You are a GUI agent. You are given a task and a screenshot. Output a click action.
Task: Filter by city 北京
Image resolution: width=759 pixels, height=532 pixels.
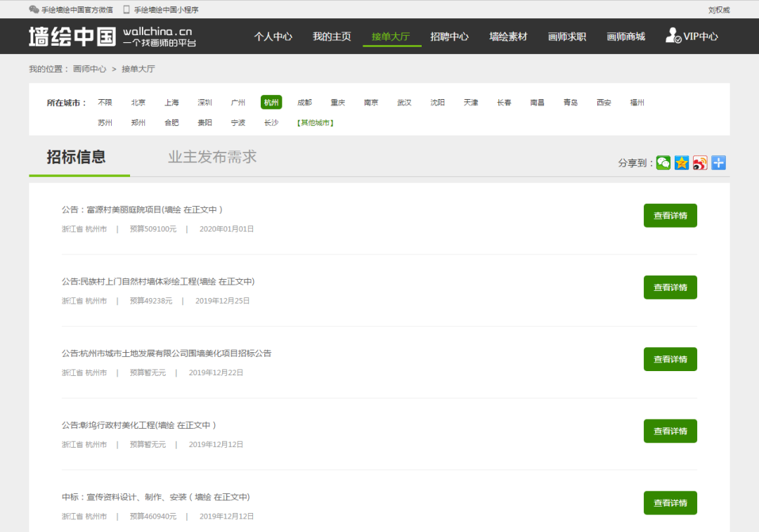click(138, 103)
